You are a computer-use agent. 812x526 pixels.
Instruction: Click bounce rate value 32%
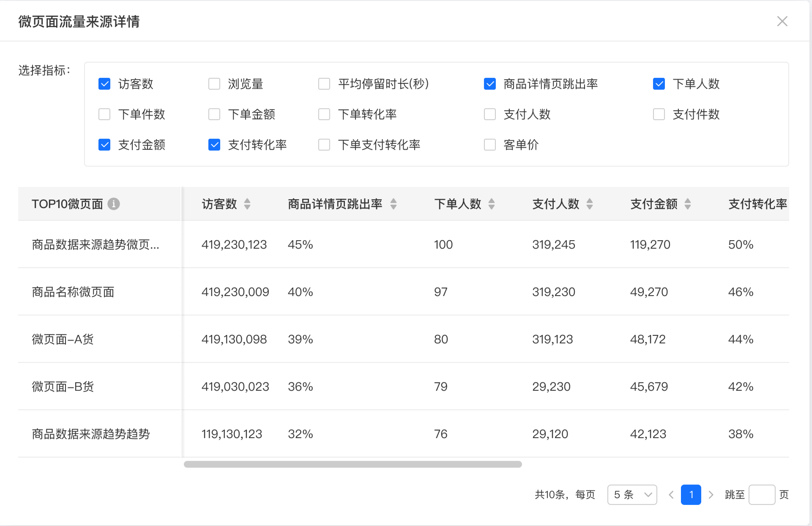(x=301, y=434)
